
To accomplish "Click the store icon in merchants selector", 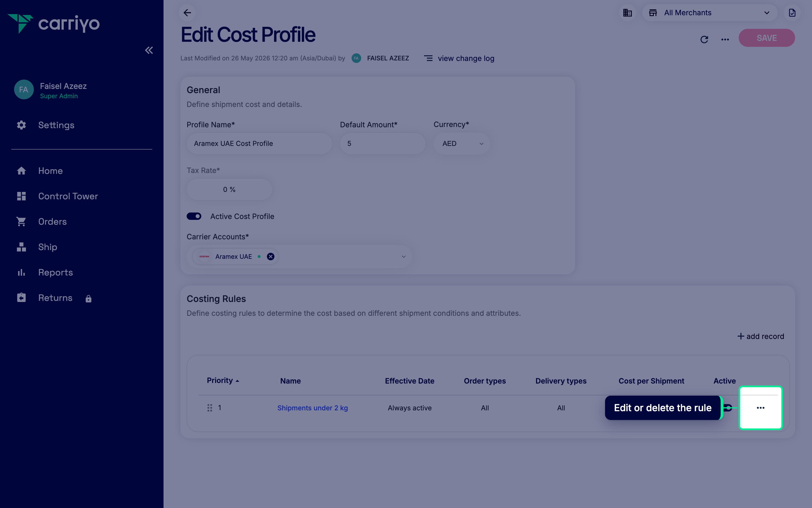I will pos(653,13).
